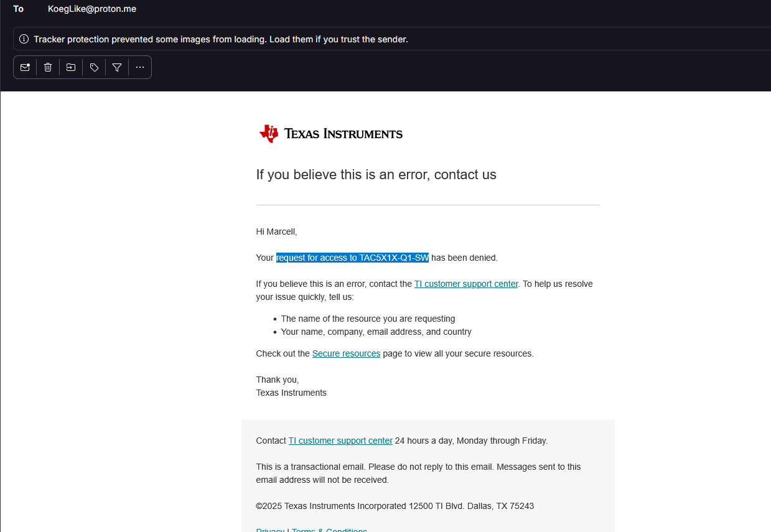Mark the email as unread
This screenshot has height=532, width=771.
coord(25,67)
